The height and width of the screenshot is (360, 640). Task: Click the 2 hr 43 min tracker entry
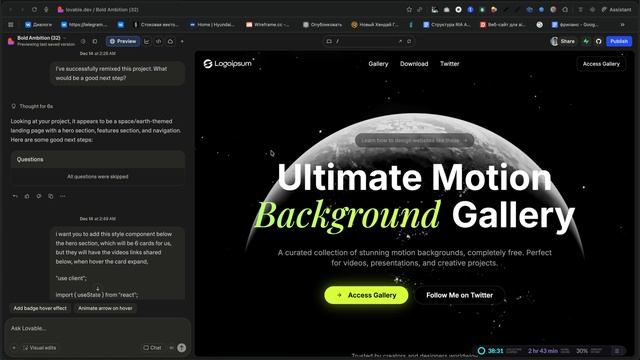[x=543, y=351]
